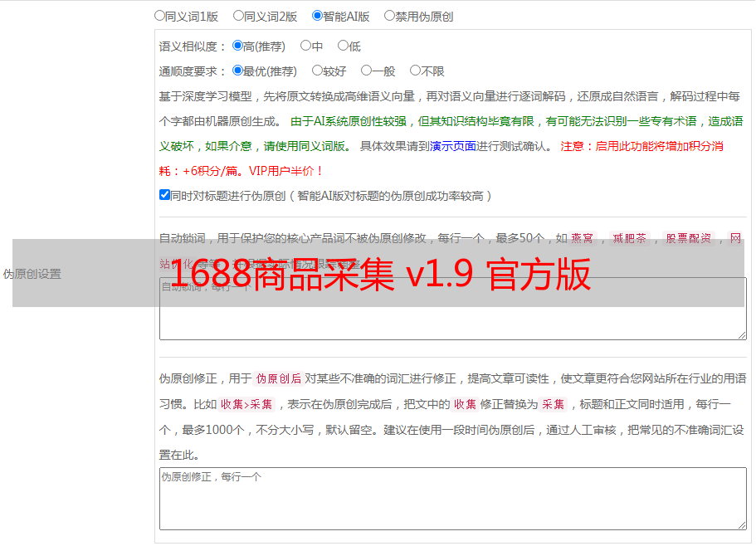
Task: Grab the resize handle of 伪原创修正 textarea
Action: point(742,524)
